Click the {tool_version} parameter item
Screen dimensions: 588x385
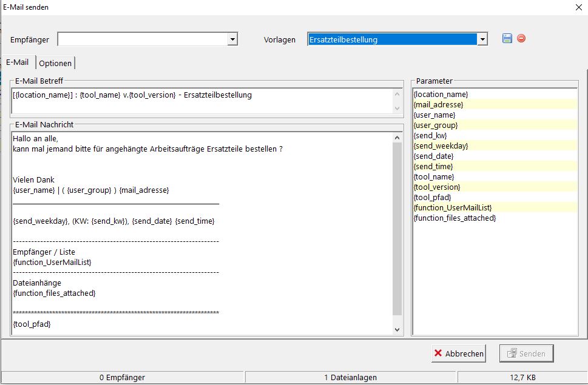coord(437,187)
